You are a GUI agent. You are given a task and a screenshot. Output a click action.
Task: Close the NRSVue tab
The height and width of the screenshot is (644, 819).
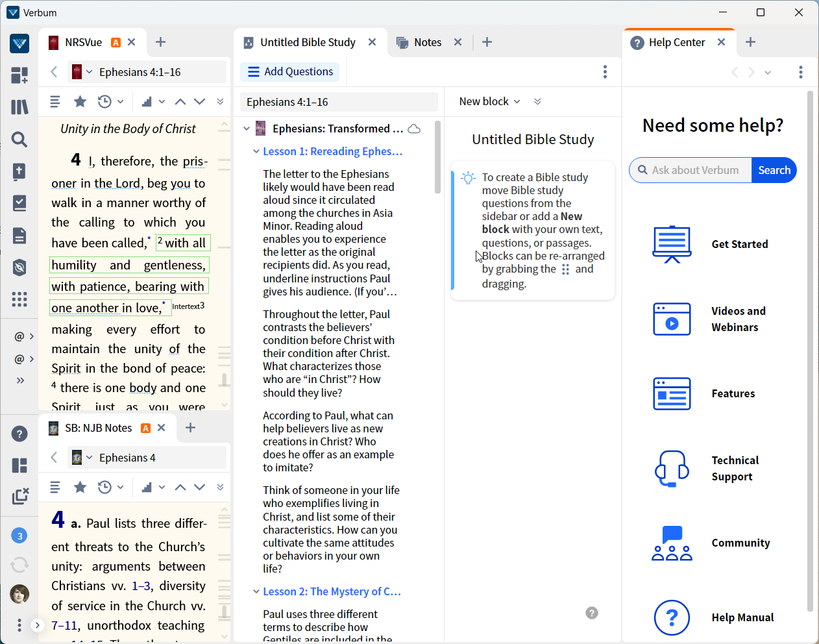pyautogui.click(x=132, y=42)
